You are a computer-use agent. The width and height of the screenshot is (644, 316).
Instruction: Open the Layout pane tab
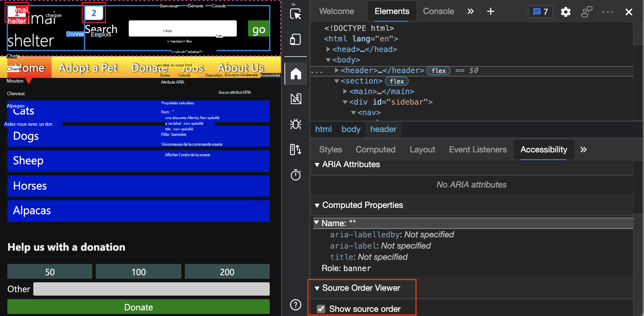pyautogui.click(x=422, y=150)
